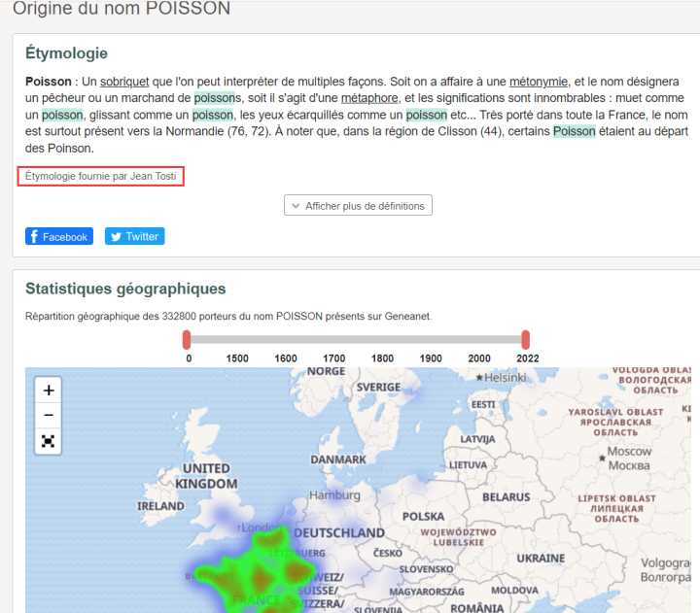The width and height of the screenshot is (700, 613).
Task: Click UNITED KINGDOM on the map
Action: point(206,476)
